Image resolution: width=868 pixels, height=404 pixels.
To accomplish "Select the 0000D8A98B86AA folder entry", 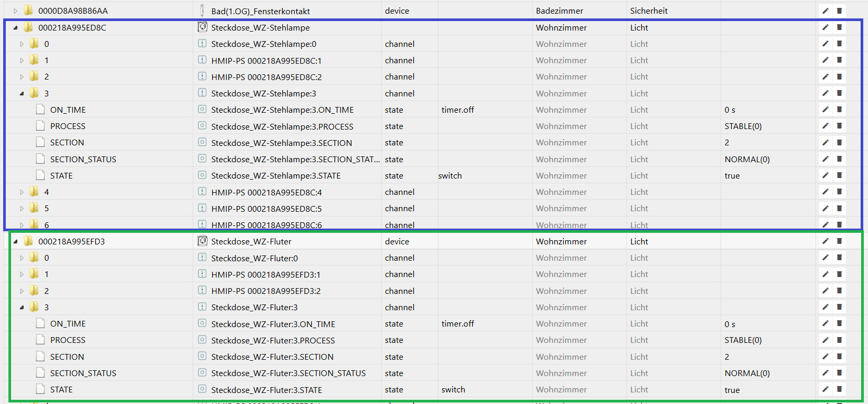I will click(73, 11).
